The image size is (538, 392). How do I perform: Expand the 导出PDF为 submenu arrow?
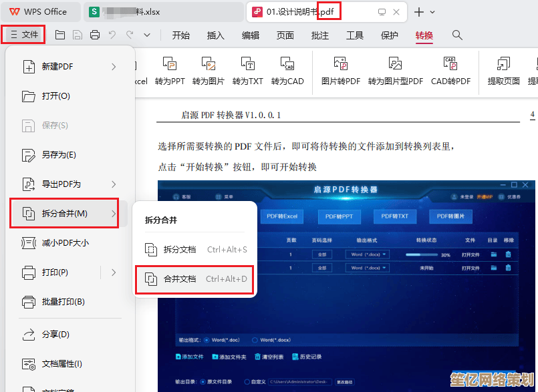click(x=114, y=184)
